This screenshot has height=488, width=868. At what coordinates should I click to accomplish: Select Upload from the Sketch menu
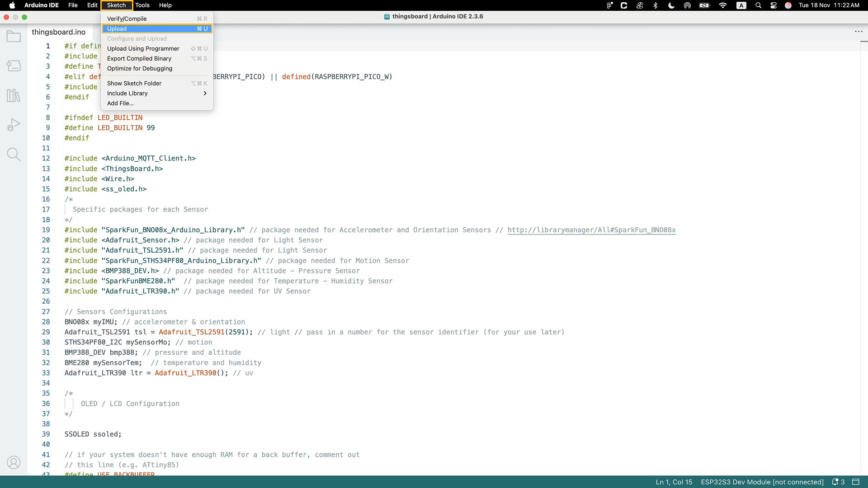117,28
